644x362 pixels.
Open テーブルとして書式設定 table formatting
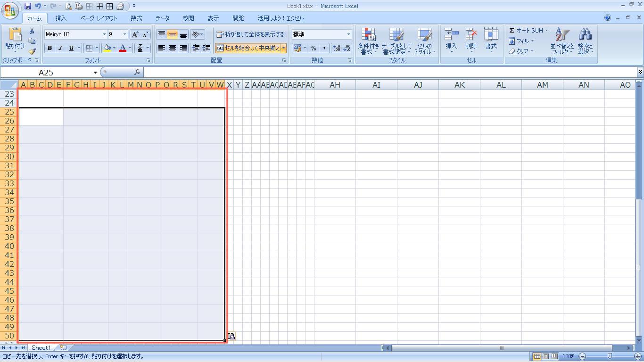point(396,41)
